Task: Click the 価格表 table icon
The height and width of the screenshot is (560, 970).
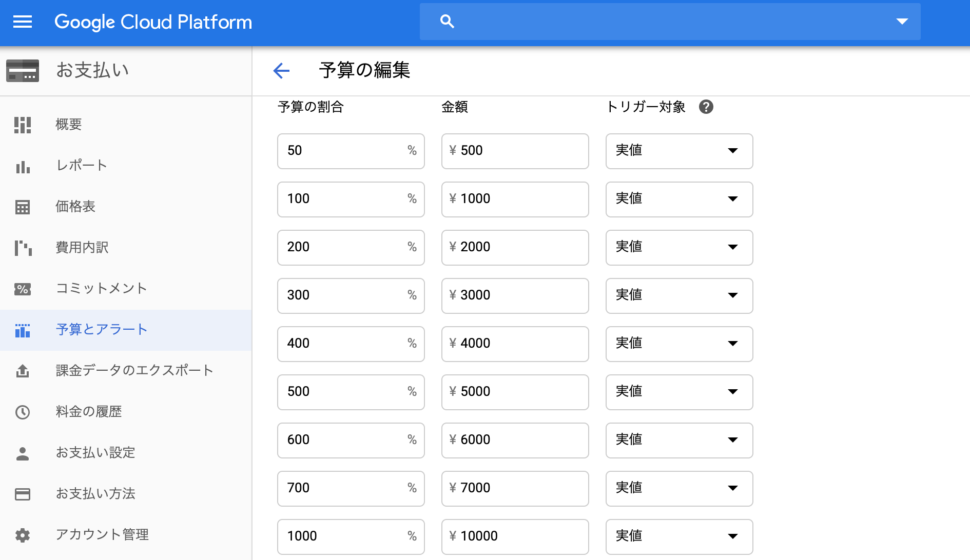Action: 23,207
